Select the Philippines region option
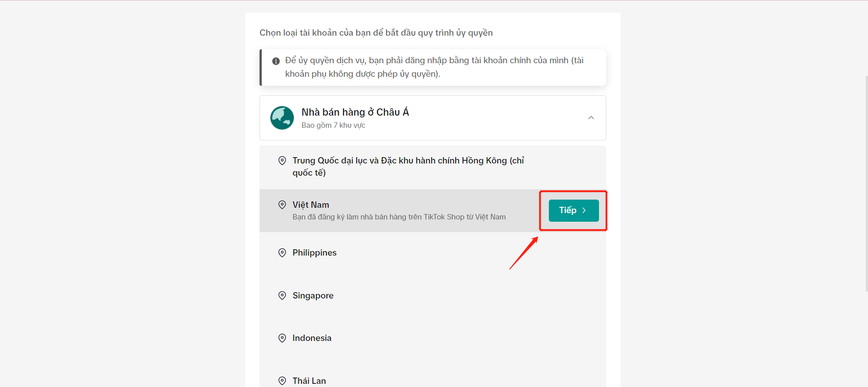Image resolution: width=868 pixels, height=387 pixels. pyautogui.click(x=433, y=253)
